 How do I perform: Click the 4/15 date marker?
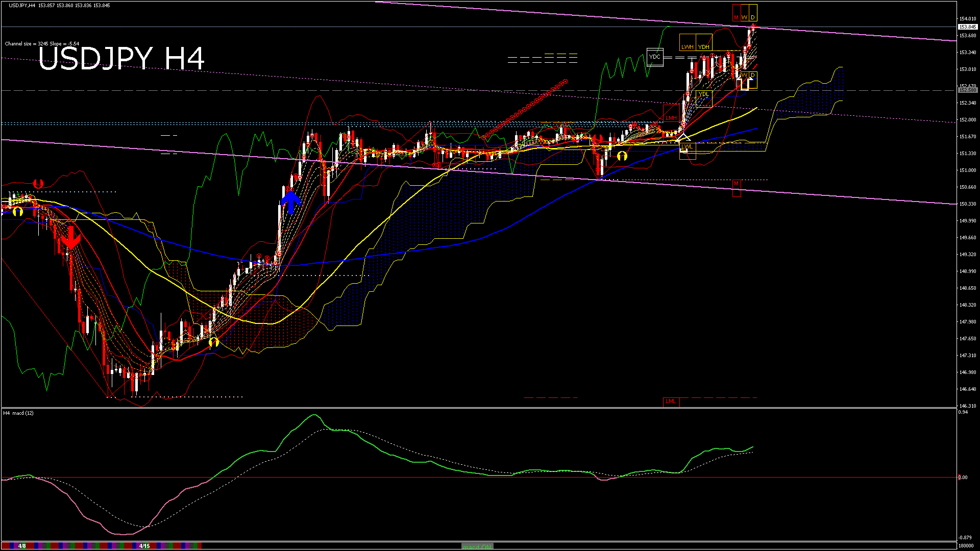144,546
